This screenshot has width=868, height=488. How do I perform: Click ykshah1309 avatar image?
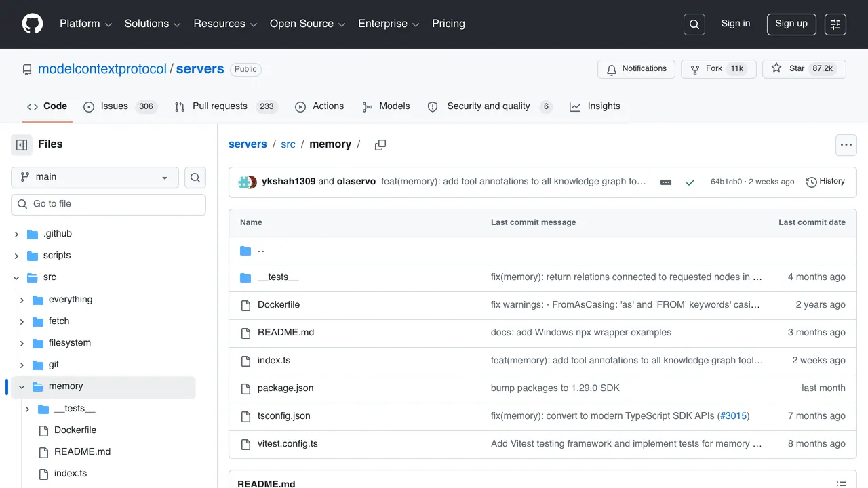coord(244,182)
